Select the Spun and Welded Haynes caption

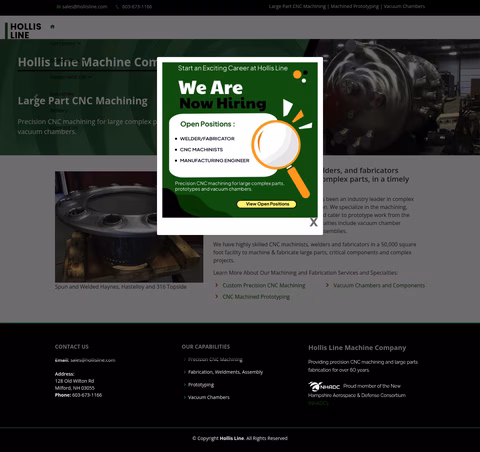[x=121, y=287]
